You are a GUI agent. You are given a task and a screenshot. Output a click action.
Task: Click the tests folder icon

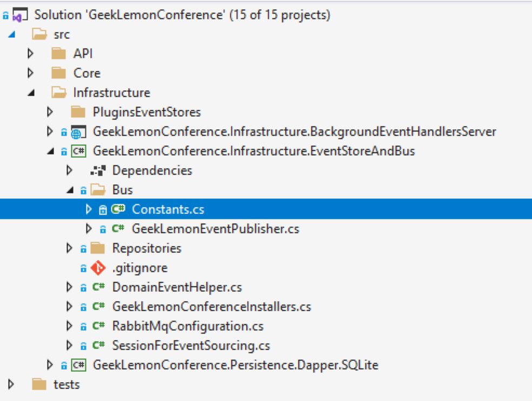point(39,384)
